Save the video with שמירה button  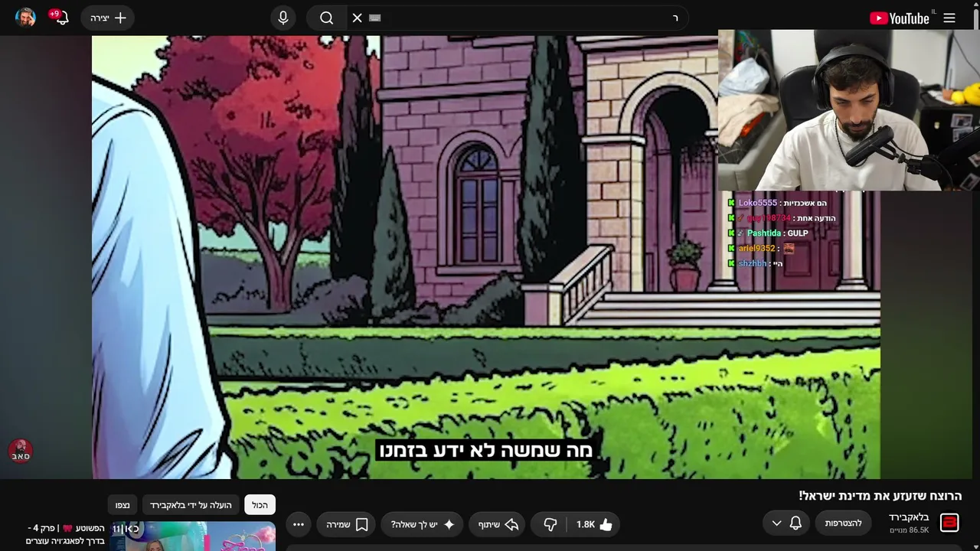pyautogui.click(x=345, y=524)
